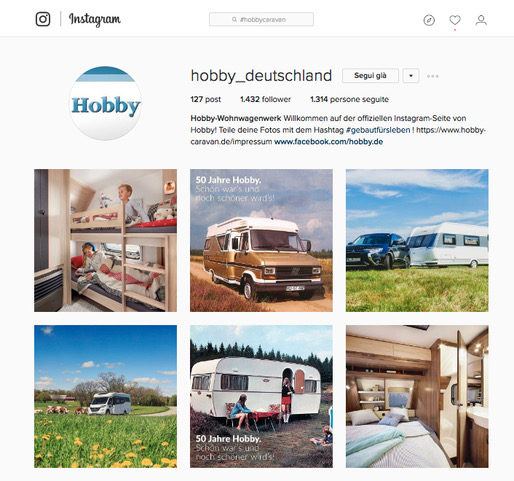Viewport: 514px width, 481px height.
Task: Click the Instagram camera logo icon
Action: (43, 19)
